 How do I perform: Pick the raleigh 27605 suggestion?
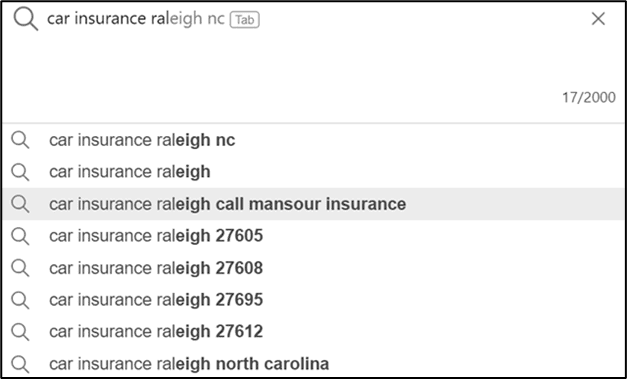pos(314,236)
